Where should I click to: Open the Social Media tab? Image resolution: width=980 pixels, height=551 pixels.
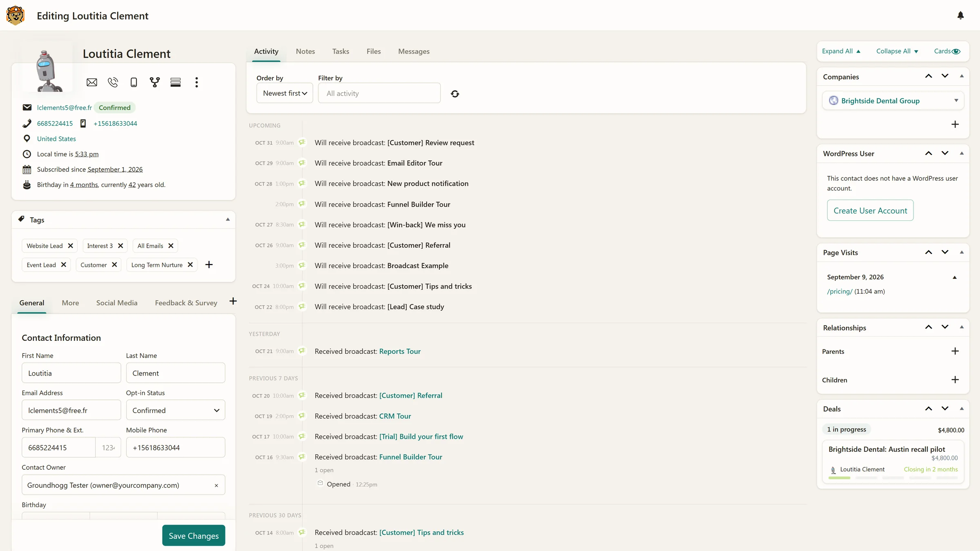coord(117,303)
